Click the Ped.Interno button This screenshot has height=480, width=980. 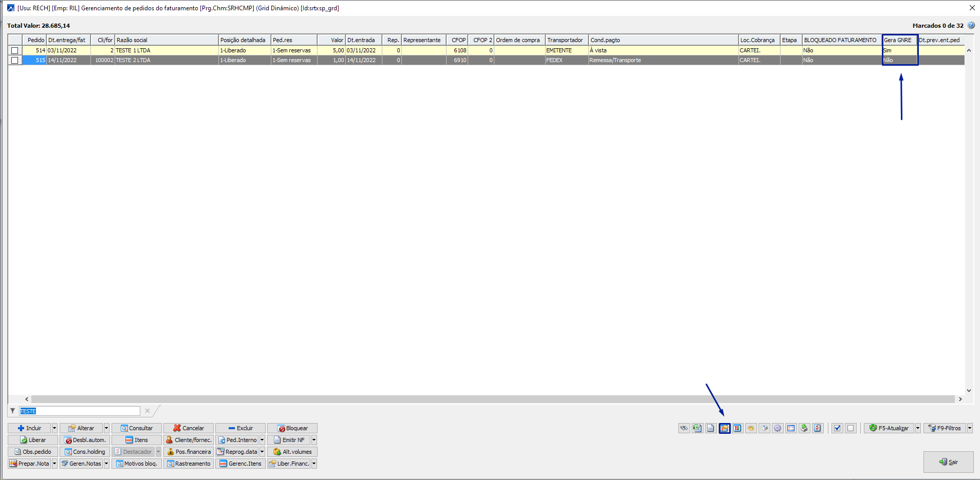237,440
